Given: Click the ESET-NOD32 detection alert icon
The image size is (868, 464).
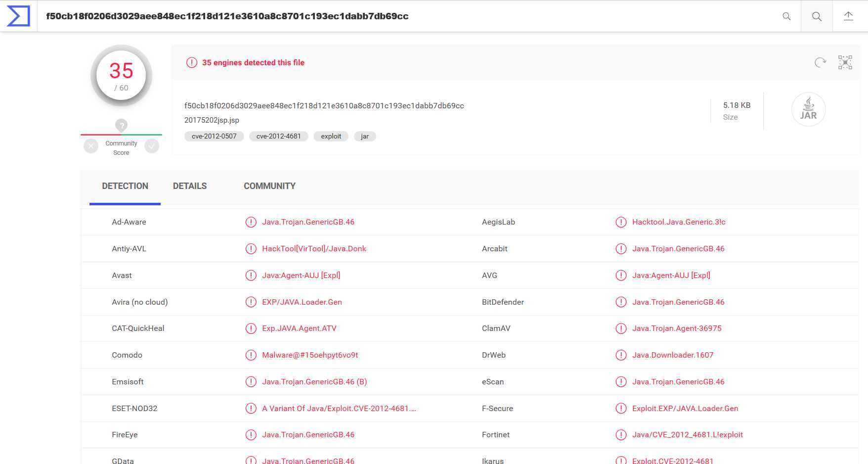Looking at the screenshot, I should pyautogui.click(x=251, y=409).
